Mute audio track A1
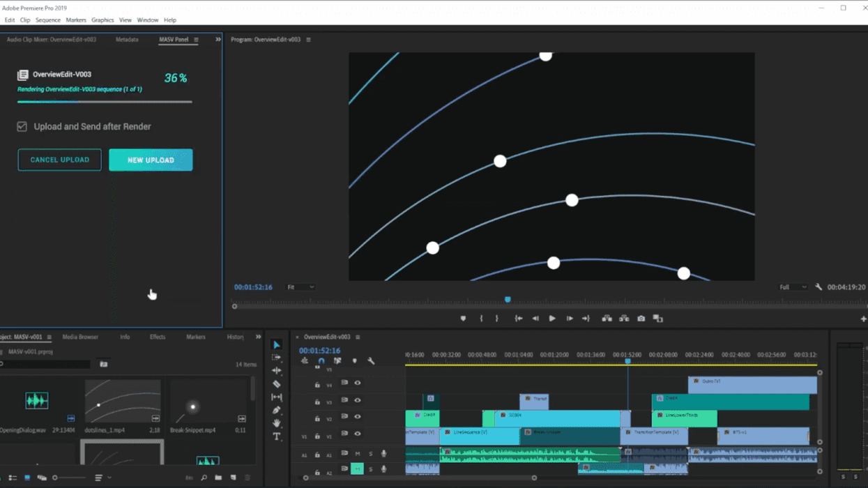Image resolution: width=868 pixels, height=488 pixels. 358,454
